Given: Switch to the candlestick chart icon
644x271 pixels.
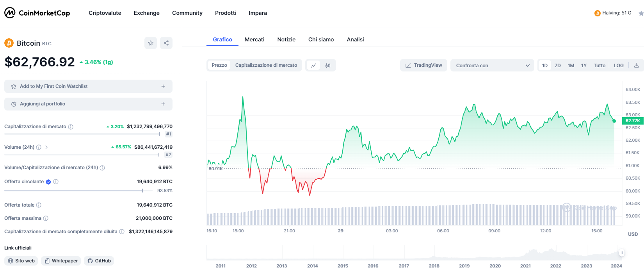Looking at the screenshot, I should pyautogui.click(x=328, y=66).
